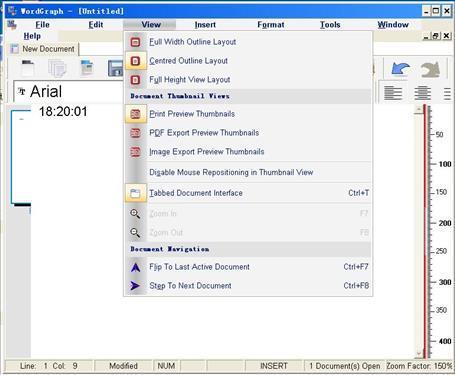Click the vertical scrollbar down arrow

tap(419, 354)
